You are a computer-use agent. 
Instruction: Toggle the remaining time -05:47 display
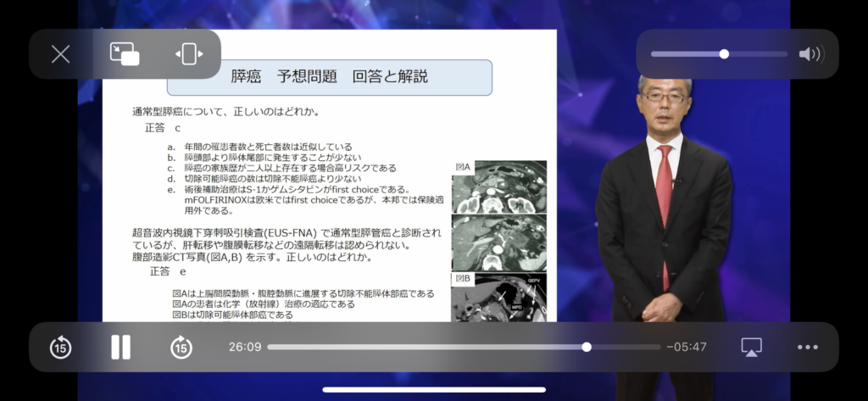pos(686,347)
